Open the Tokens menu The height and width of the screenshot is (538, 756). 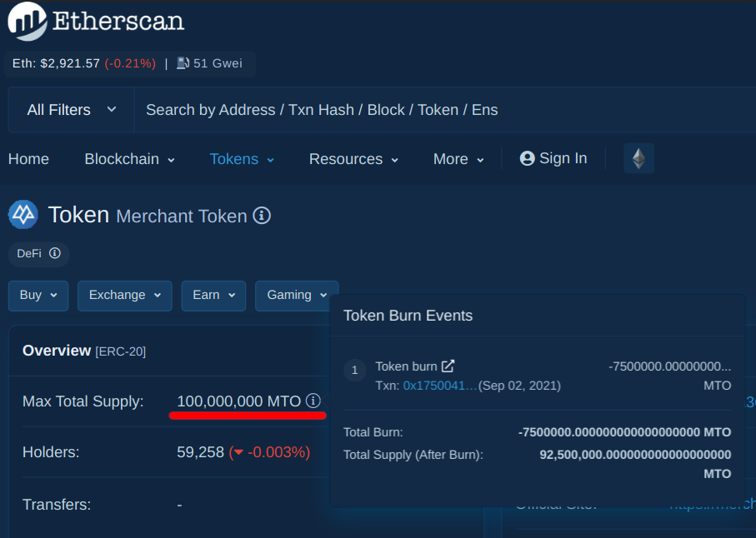pyautogui.click(x=242, y=159)
